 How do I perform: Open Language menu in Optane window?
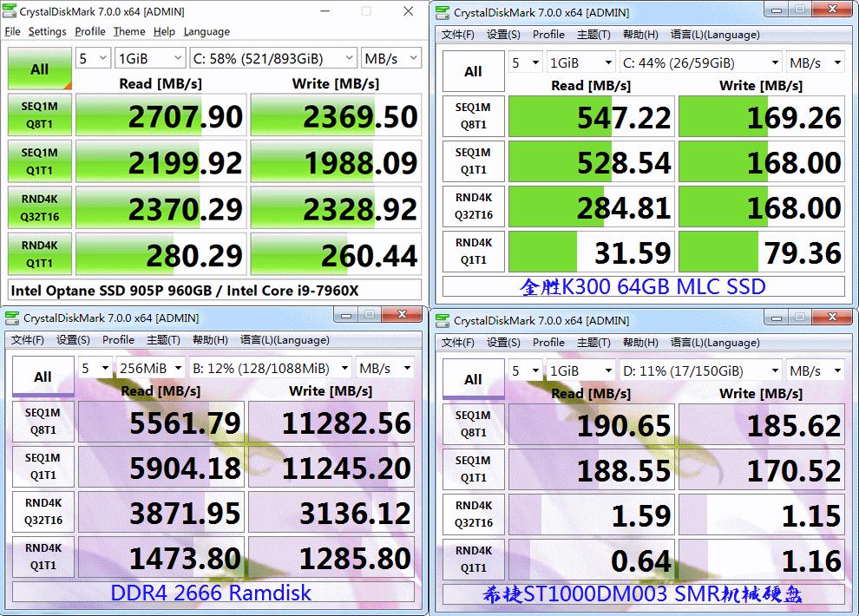(207, 32)
